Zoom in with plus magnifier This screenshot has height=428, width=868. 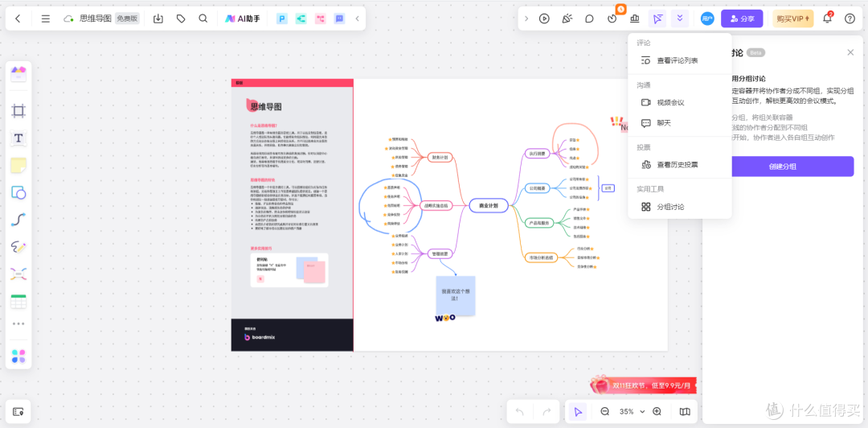coord(657,412)
